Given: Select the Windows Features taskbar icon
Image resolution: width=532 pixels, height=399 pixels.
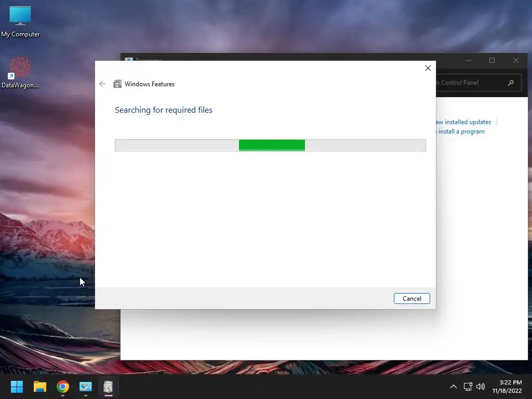Looking at the screenshot, I should (108, 387).
